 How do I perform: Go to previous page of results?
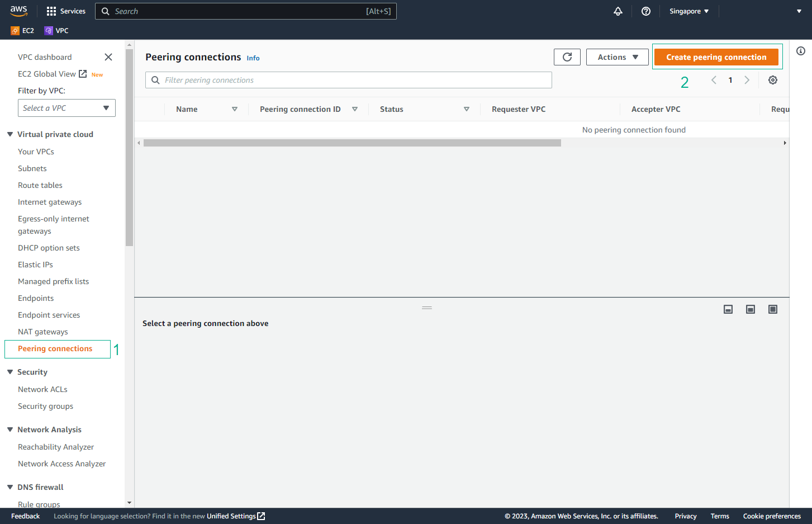point(714,80)
